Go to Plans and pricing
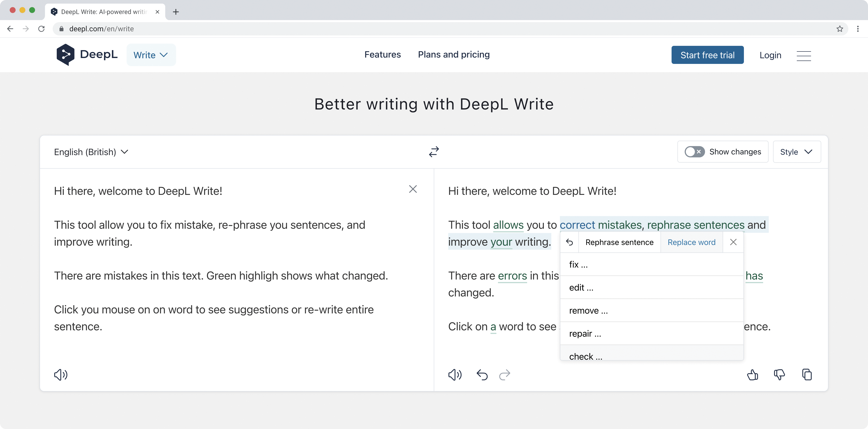 [x=453, y=54]
